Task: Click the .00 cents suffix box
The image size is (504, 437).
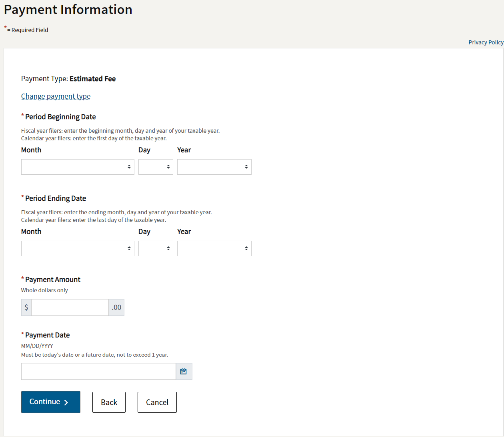Action: pos(116,307)
